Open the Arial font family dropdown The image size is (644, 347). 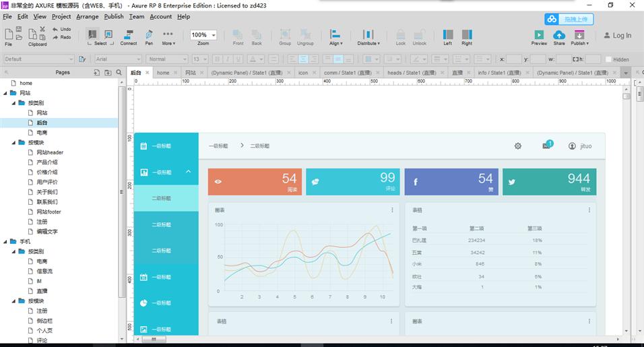(x=117, y=59)
